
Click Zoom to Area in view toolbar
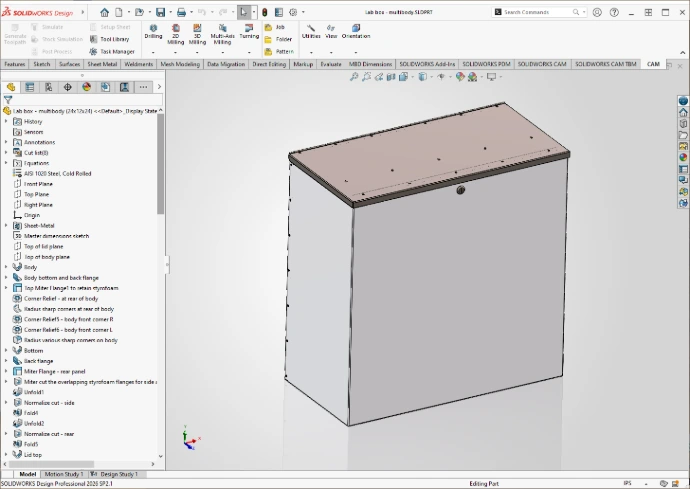[366, 77]
